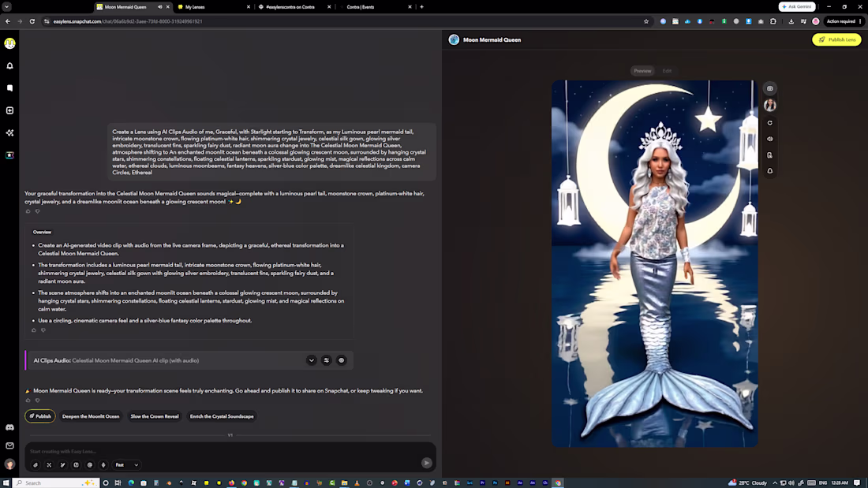The height and width of the screenshot is (488, 868).
Task: Open notifications bell in the sidebar
Action: coord(10,66)
